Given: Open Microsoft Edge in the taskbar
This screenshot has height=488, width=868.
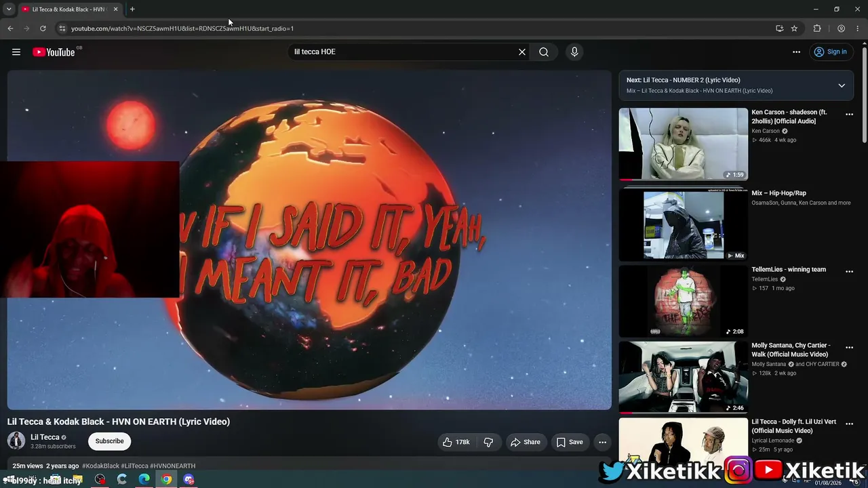Looking at the screenshot, I should click(x=144, y=480).
